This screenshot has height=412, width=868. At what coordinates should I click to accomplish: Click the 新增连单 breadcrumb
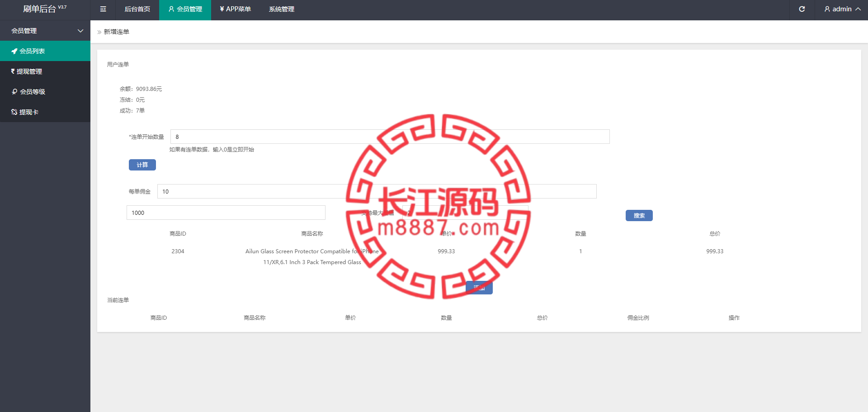(117, 32)
